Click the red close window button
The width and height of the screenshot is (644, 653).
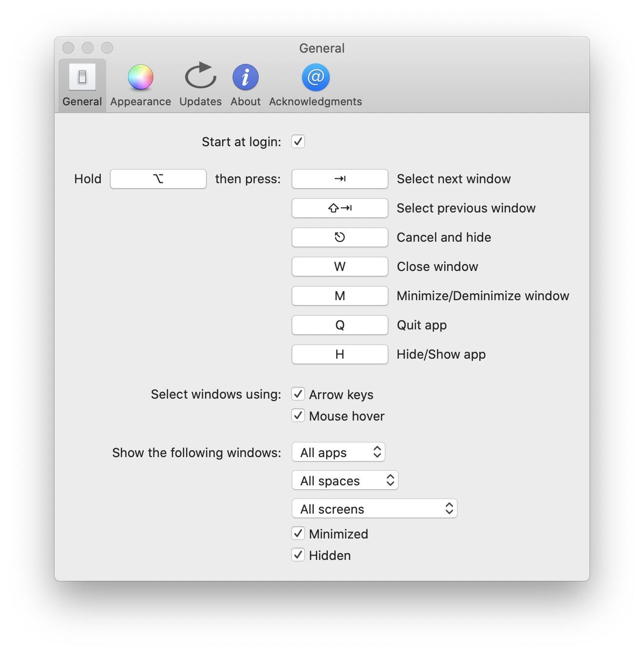click(68, 48)
